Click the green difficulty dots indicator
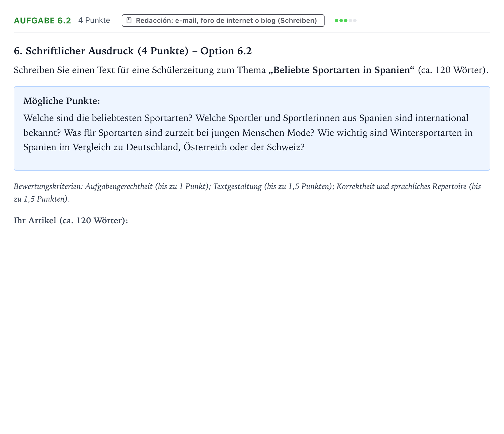 pos(346,21)
